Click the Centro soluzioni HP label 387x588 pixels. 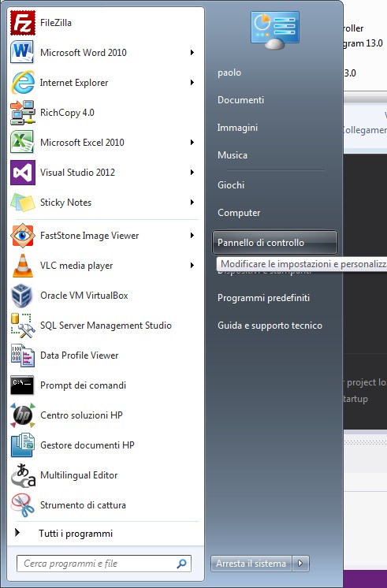pyautogui.click(x=81, y=415)
